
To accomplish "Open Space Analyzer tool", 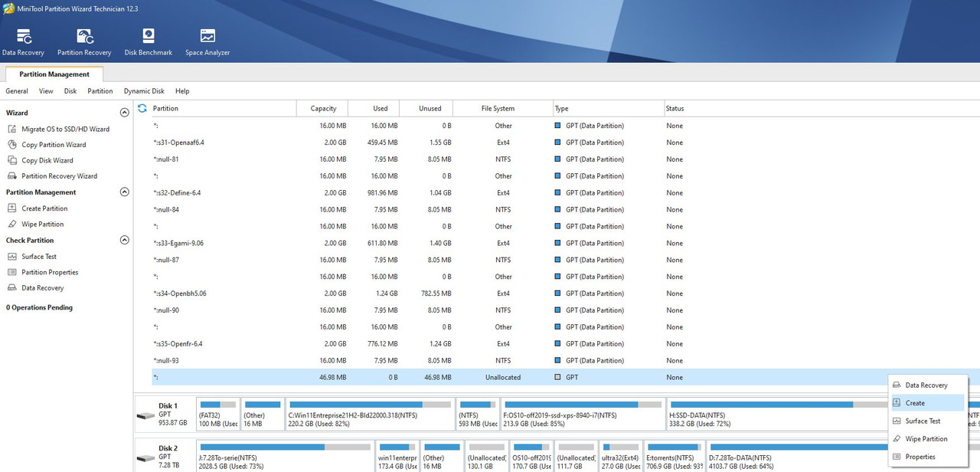I will pos(207,42).
